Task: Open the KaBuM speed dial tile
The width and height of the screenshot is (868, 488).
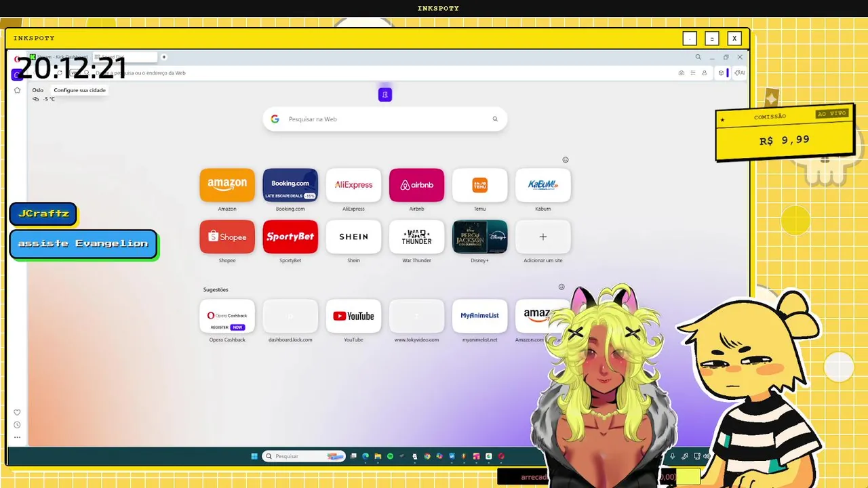Action: [x=543, y=185]
